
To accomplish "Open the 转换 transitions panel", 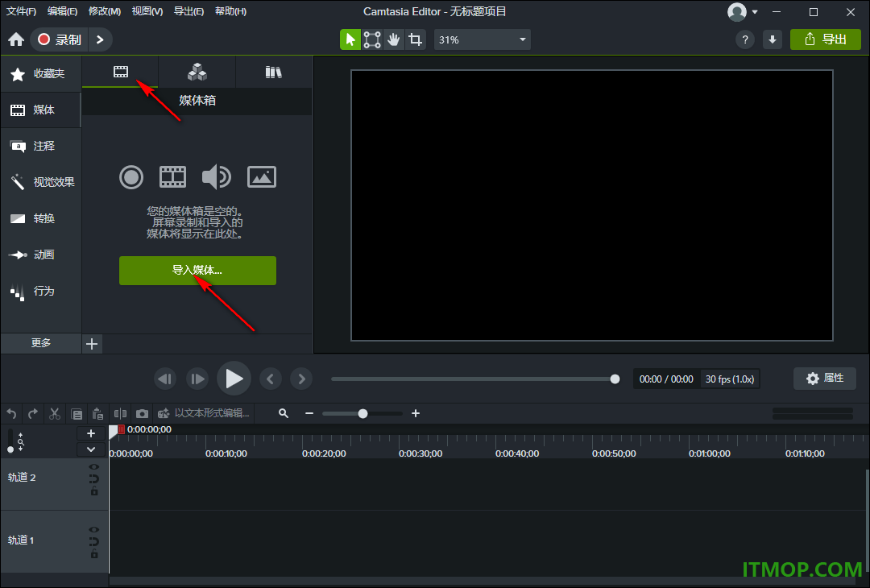I will click(x=41, y=218).
